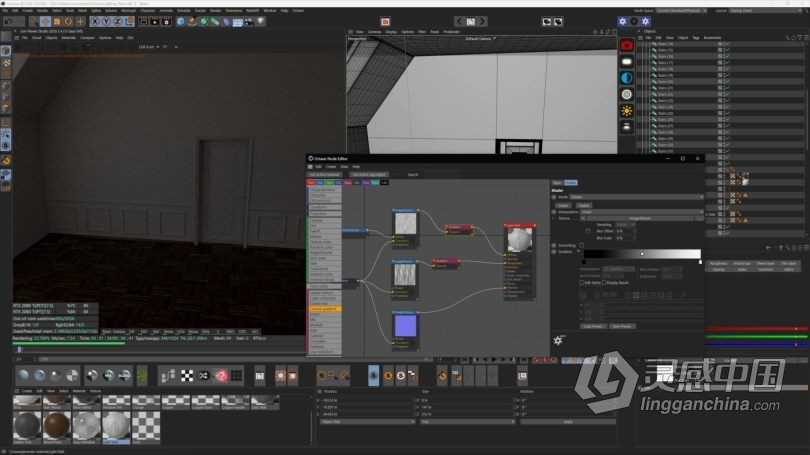Click Apply in the coordinates manager
Screen dimensions: 810x455
tap(568, 422)
